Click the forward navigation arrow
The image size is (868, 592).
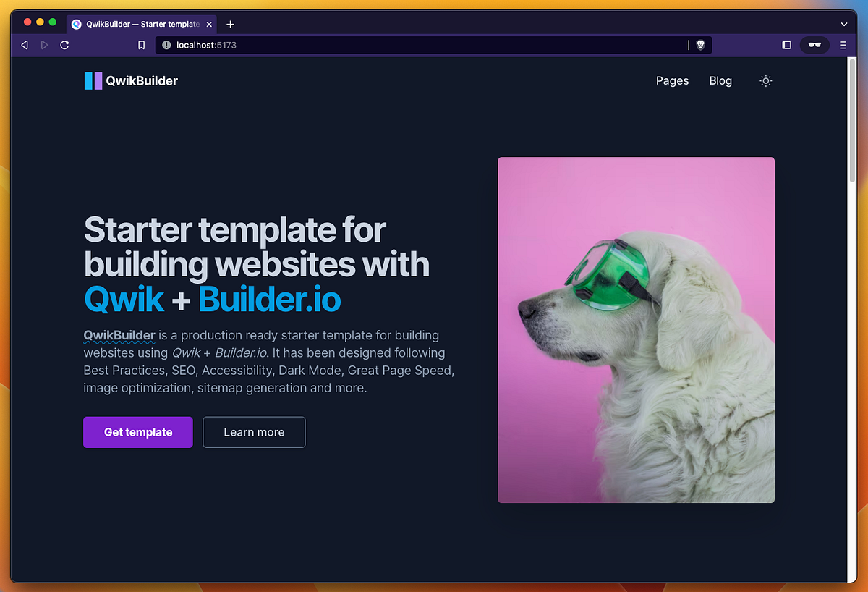tap(44, 45)
